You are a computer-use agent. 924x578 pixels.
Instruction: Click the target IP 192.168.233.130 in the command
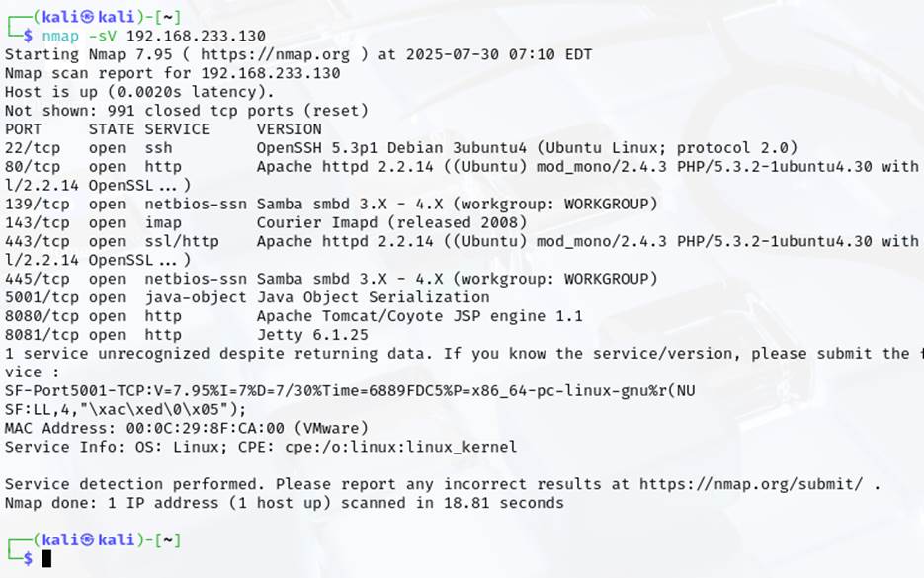point(196,36)
